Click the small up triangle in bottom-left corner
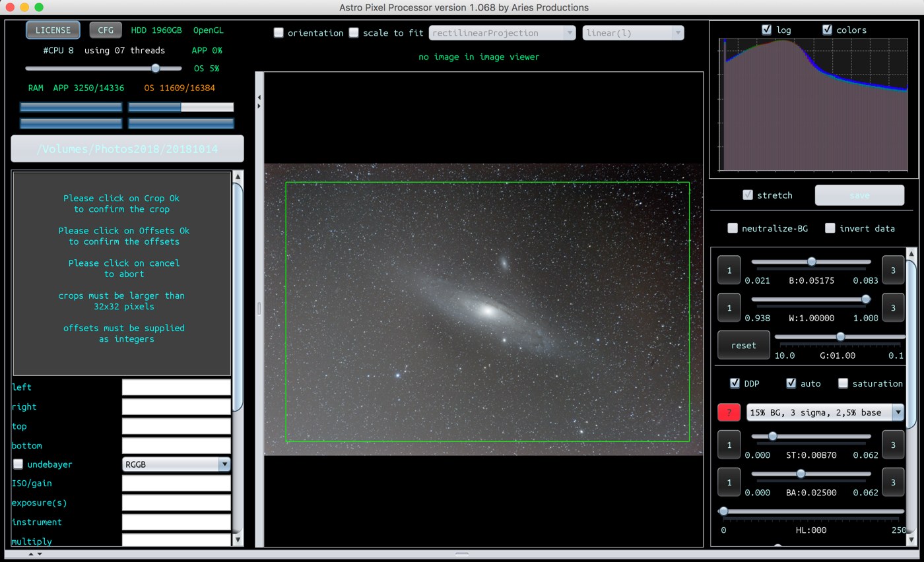The width and height of the screenshot is (924, 562). click(31, 554)
